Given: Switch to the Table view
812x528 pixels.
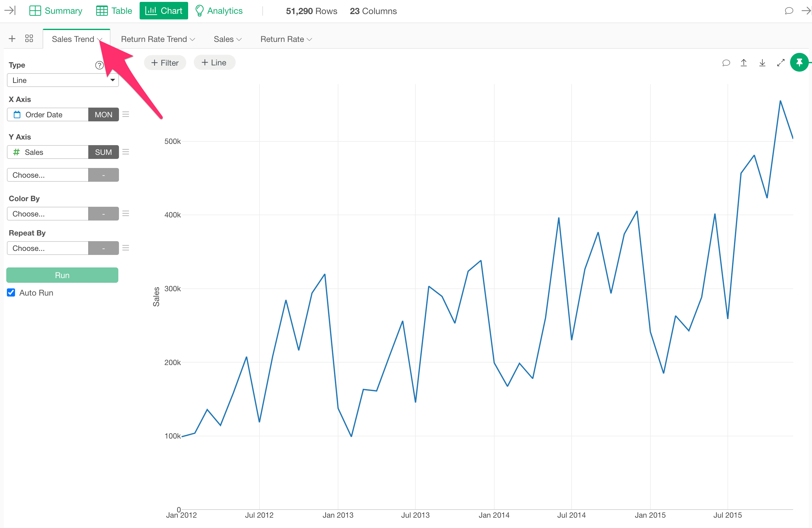Looking at the screenshot, I should click(114, 11).
